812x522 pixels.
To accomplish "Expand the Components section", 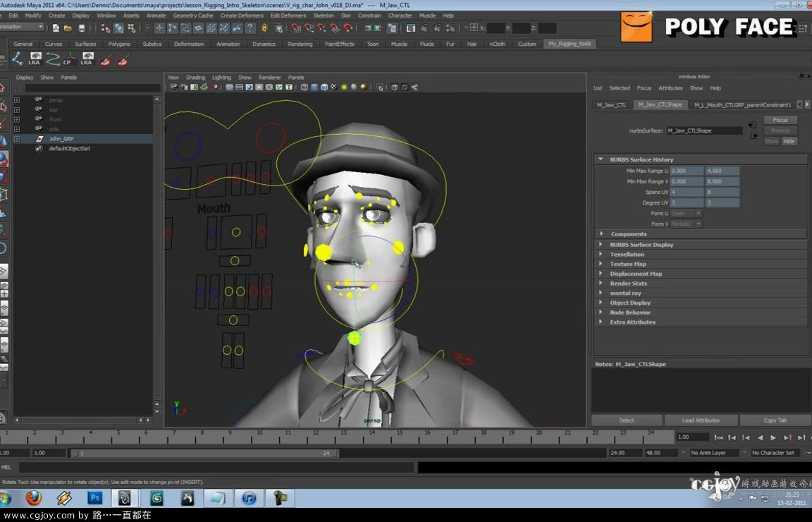I will click(601, 233).
